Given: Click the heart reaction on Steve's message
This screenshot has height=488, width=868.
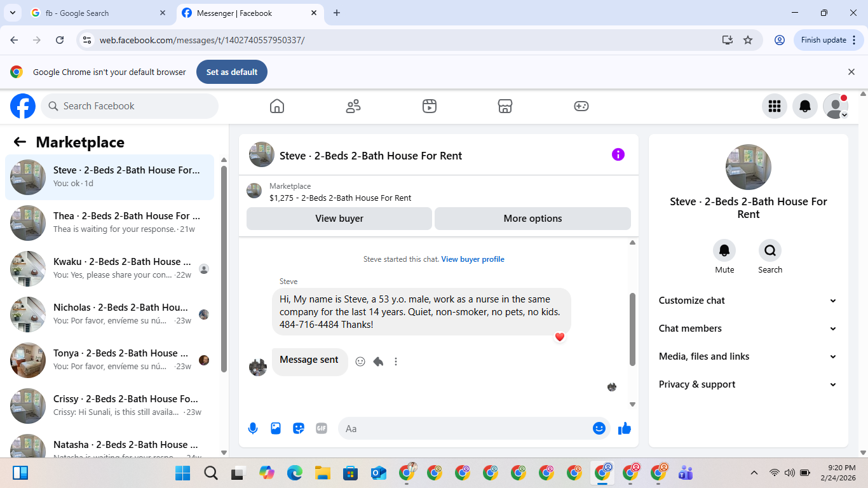Looking at the screenshot, I should point(560,337).
